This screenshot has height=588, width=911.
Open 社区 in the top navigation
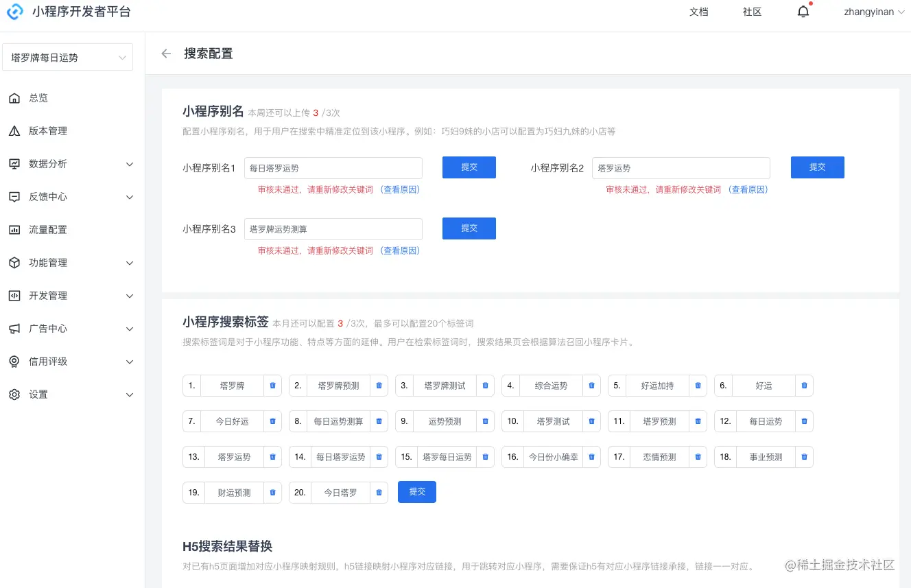click(x=753, y=12)
